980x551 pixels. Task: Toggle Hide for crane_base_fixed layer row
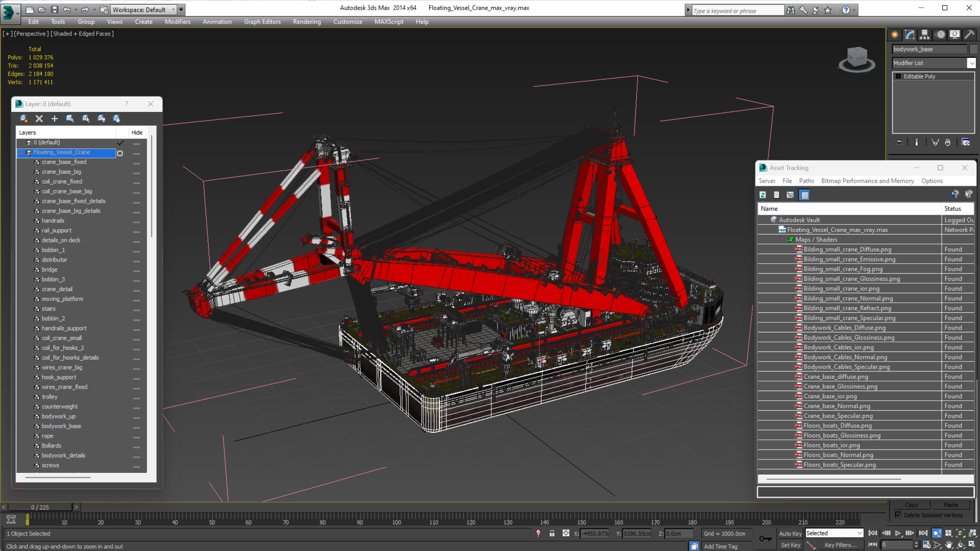click(137, 163)
